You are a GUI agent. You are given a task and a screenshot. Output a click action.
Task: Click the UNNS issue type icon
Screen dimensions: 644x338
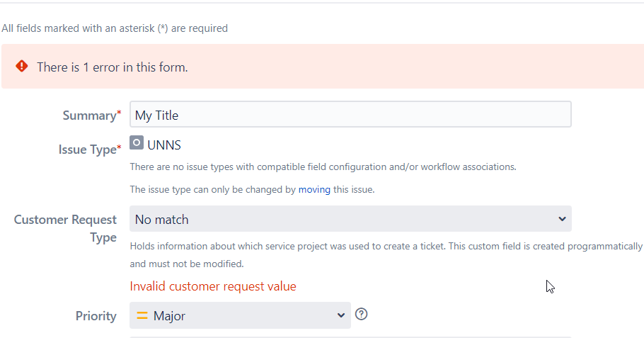pos(137,142)
